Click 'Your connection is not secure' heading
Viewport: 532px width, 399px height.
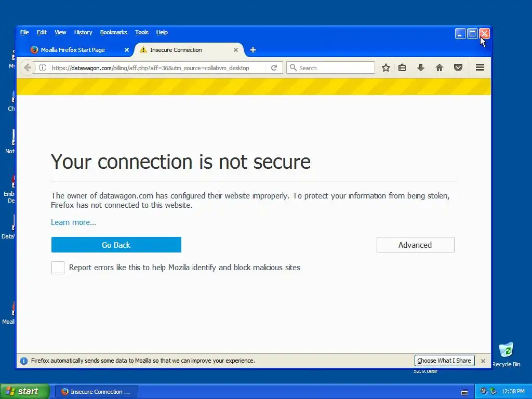(180, 162)
